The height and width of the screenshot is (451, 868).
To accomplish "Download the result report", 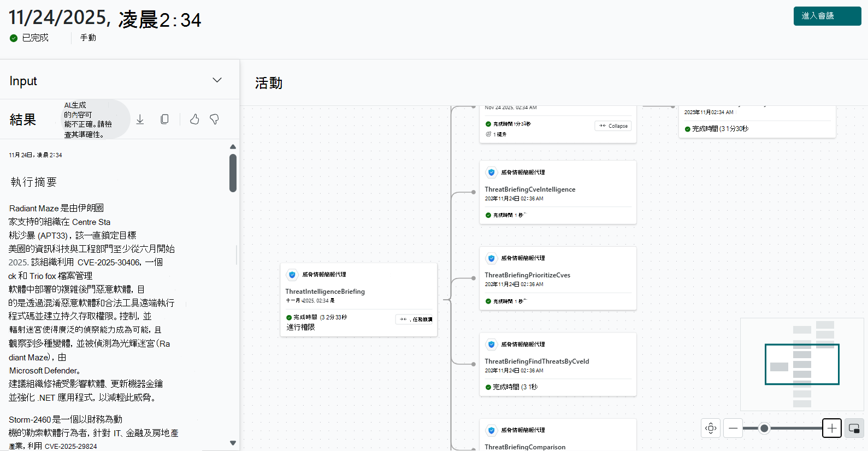I will [140, 119].
